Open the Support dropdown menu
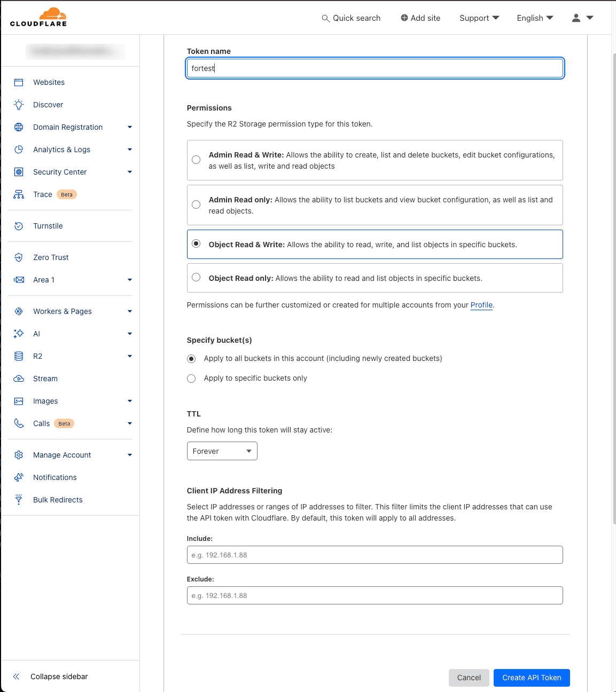 (479, 18)
